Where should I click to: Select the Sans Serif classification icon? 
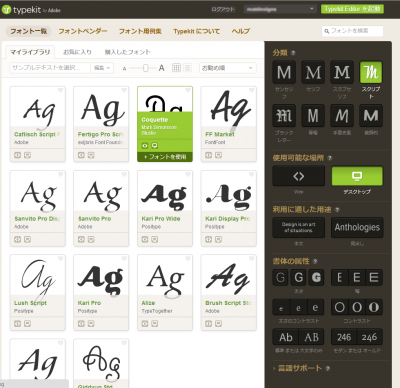point(284,72)
